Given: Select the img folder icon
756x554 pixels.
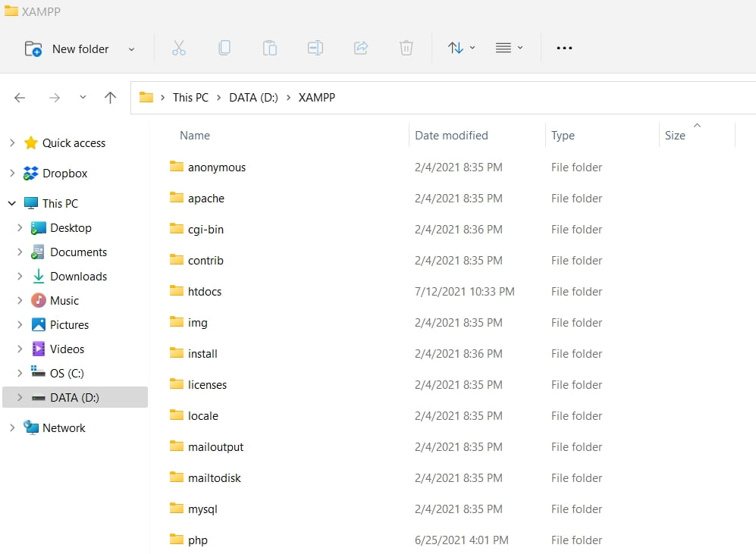Looking at the screenshot, I should point(177,322).
